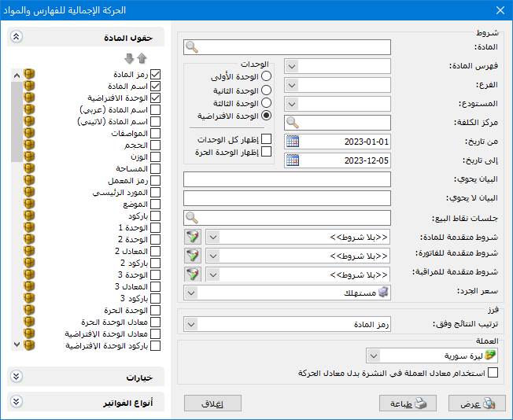Screen dimensions: 513x420
Task: Toggle استخدام معادل العملة في النشرة checkbox
Action: (493, 372)
